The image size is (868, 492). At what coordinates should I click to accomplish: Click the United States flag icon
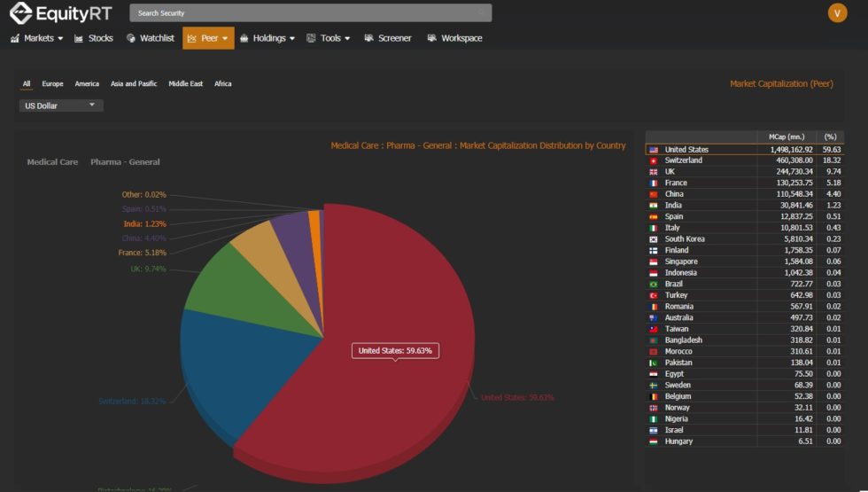[x=654, y=150]
